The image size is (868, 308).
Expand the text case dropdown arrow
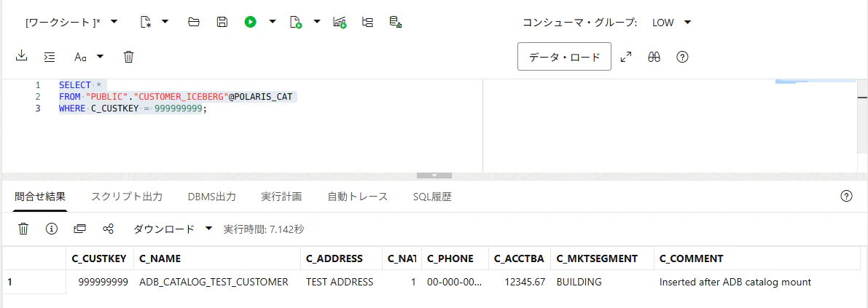[100, 56]
